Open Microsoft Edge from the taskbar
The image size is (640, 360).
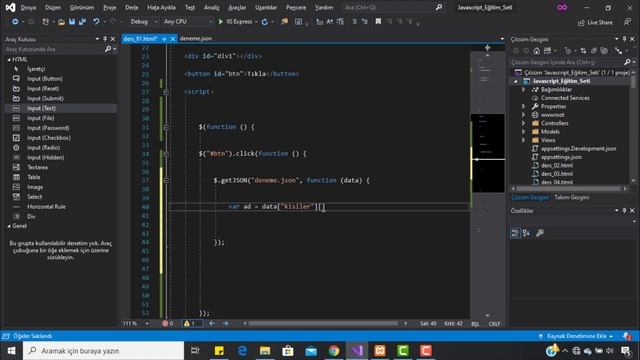(x=242, y=351)
